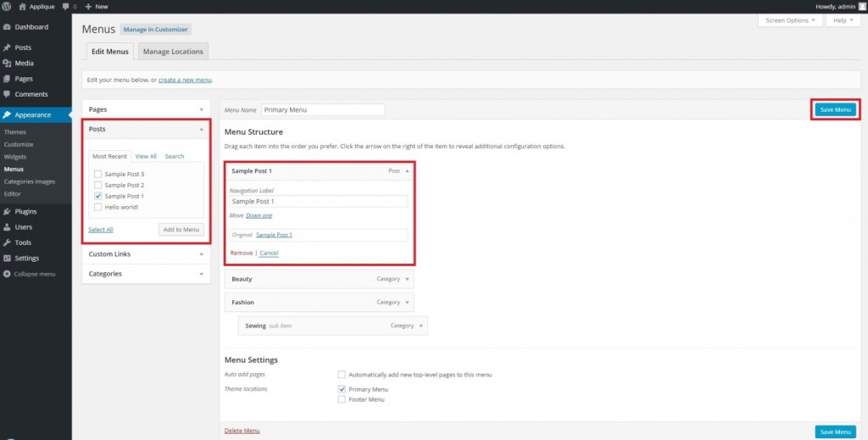The height and width of the screenshot is (440, 868).
Task: Open Posts via the pushpin icon
Action: [7, 47]
